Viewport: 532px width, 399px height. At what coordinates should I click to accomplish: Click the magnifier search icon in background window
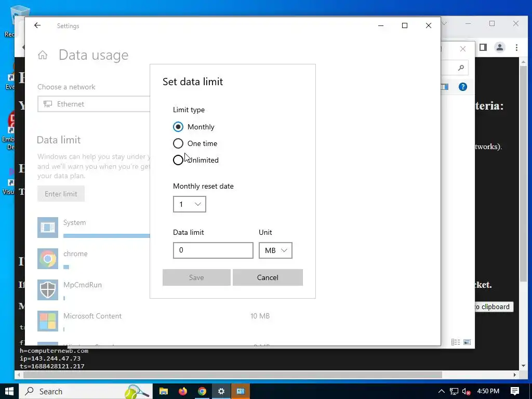coord(461,68)
